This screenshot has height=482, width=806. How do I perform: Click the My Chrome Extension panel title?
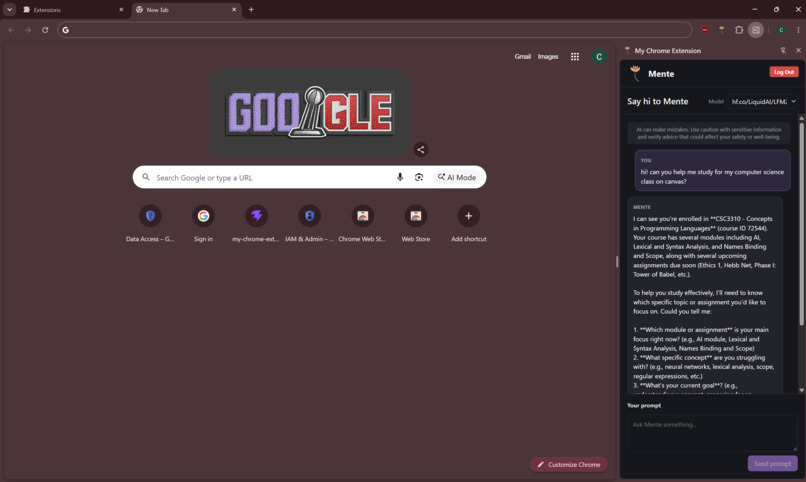point(667,50)
